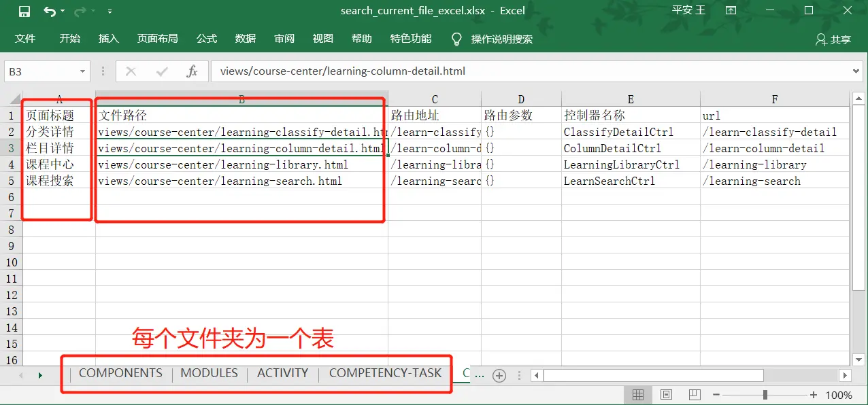Click the fx insert function icon

(193, 71)
